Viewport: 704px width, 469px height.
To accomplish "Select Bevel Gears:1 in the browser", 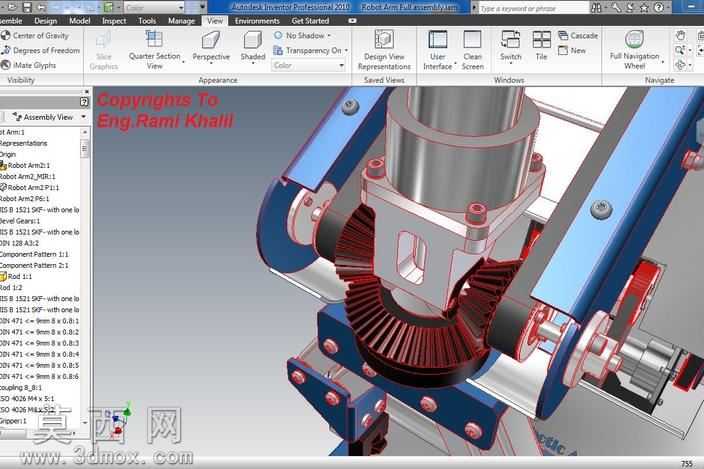I will [20, 221].
